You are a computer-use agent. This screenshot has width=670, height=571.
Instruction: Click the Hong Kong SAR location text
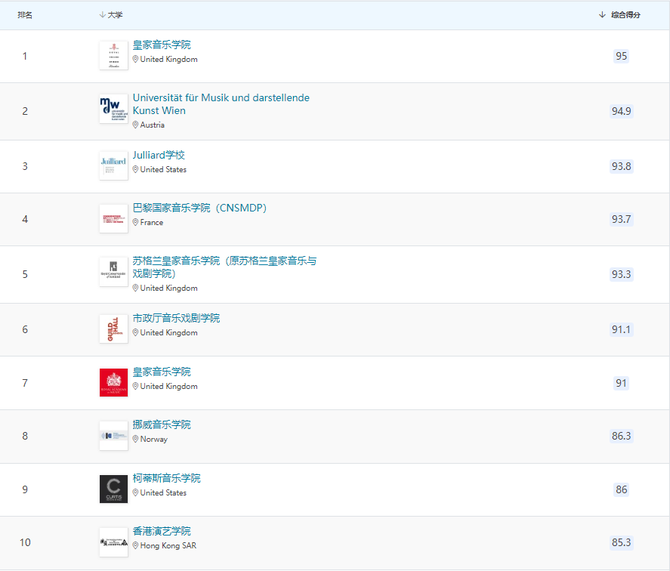[168, 546]
